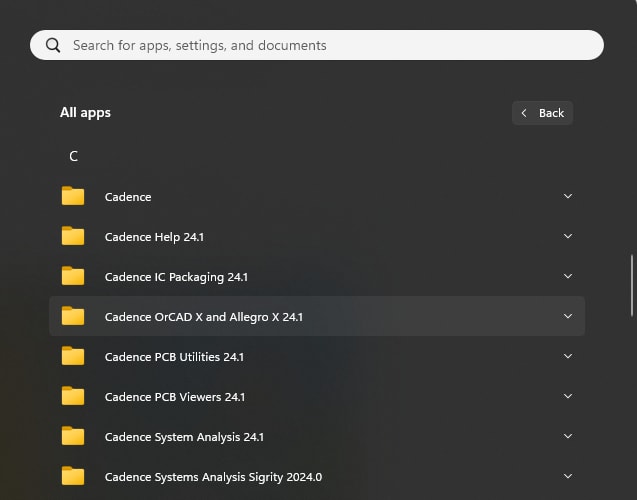
Task: Expand Cadence OrCAD X and Allegro X chevron
Action: click(568, 316)
